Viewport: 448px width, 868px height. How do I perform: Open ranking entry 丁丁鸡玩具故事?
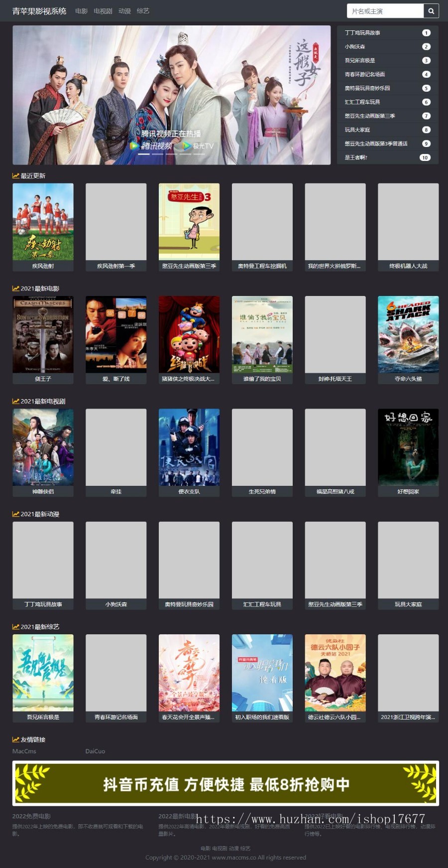(x=362, y=33)
